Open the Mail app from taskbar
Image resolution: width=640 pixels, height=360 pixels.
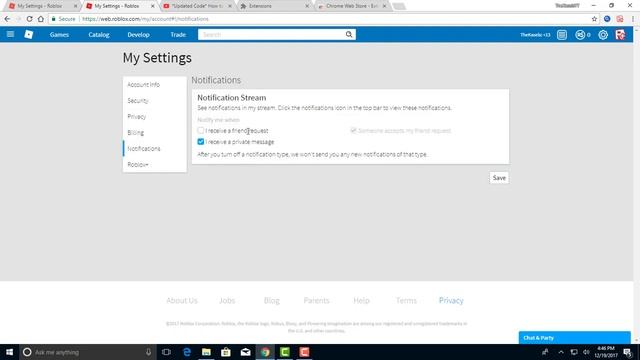tap(245, 352)
